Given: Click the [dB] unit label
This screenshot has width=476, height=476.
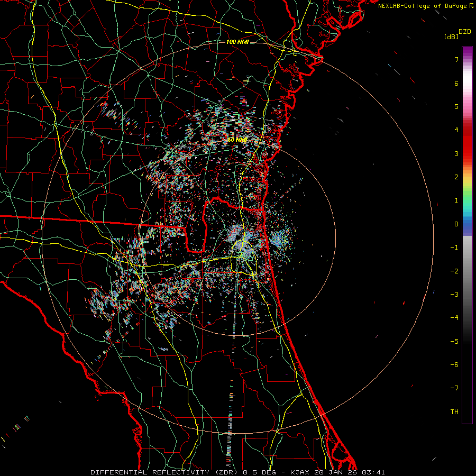Looking at the screenshot, I should click(451, 36).
